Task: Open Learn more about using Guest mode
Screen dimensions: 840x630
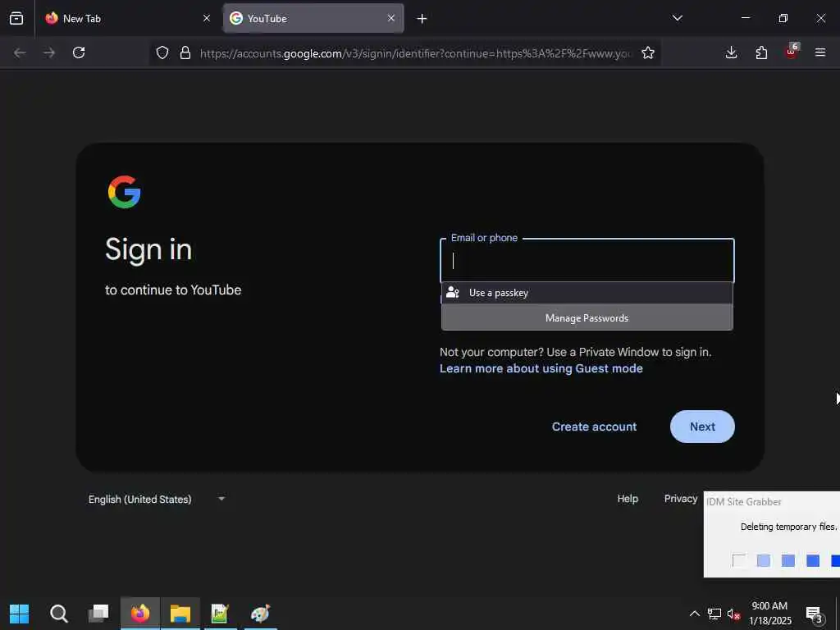Action: click(541, 368)
